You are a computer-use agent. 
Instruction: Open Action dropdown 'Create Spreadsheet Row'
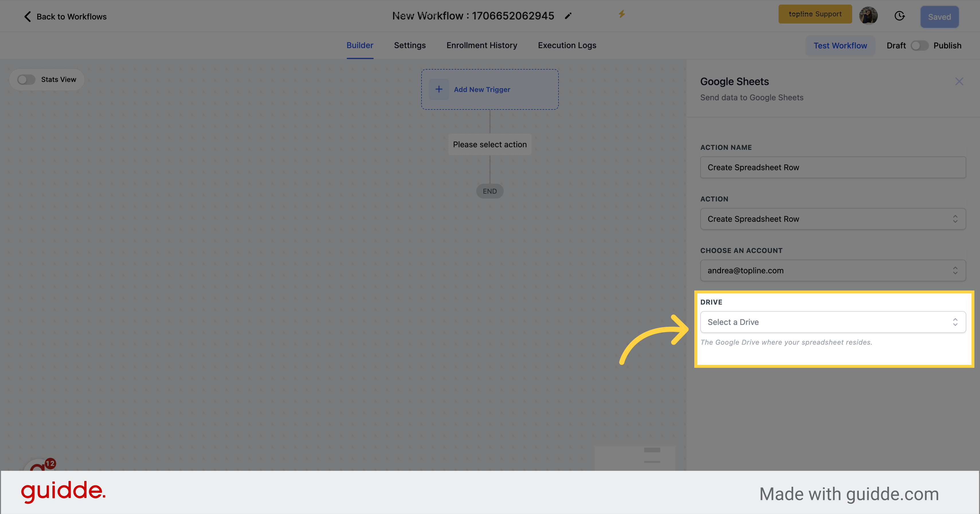pyautogui.click(x=833, y=219)
